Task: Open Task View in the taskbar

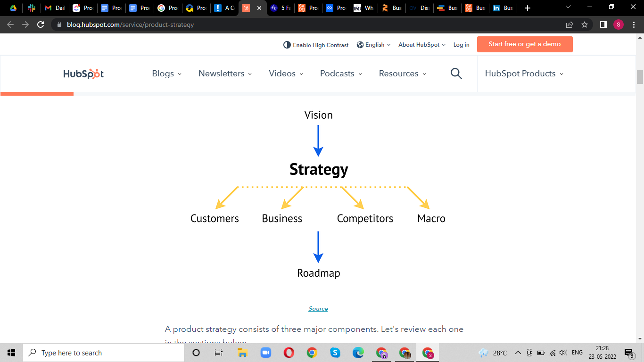Action: pyautogui.click(x=219, y=353)
